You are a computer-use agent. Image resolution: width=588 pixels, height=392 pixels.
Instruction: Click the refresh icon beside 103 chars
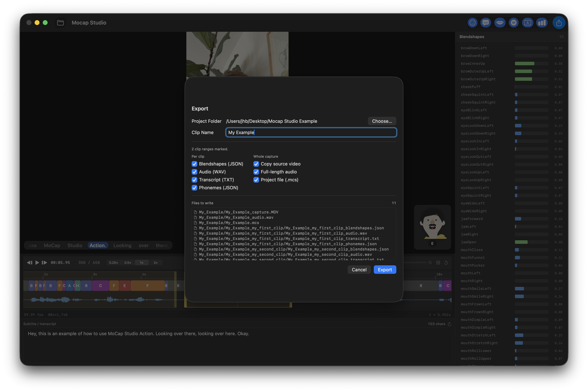click(449, 324)
